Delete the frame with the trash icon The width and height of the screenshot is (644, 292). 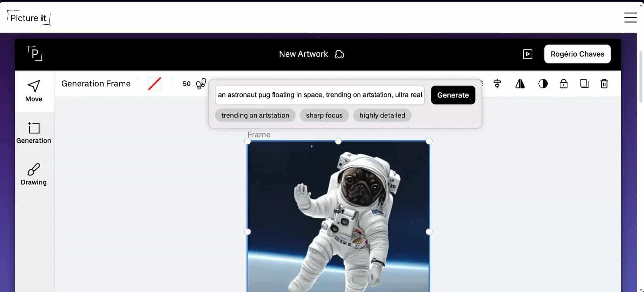[x=604, y=84]
